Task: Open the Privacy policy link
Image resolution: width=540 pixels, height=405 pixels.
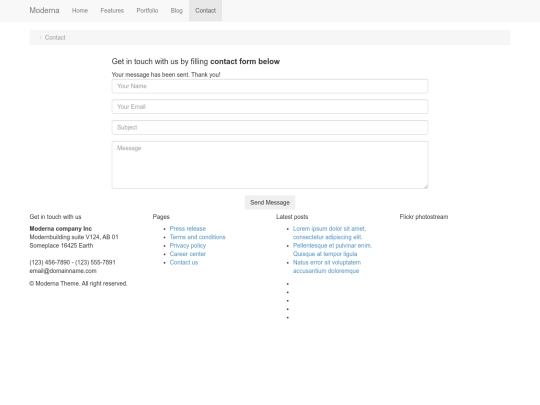Action: tap(188, 246)
